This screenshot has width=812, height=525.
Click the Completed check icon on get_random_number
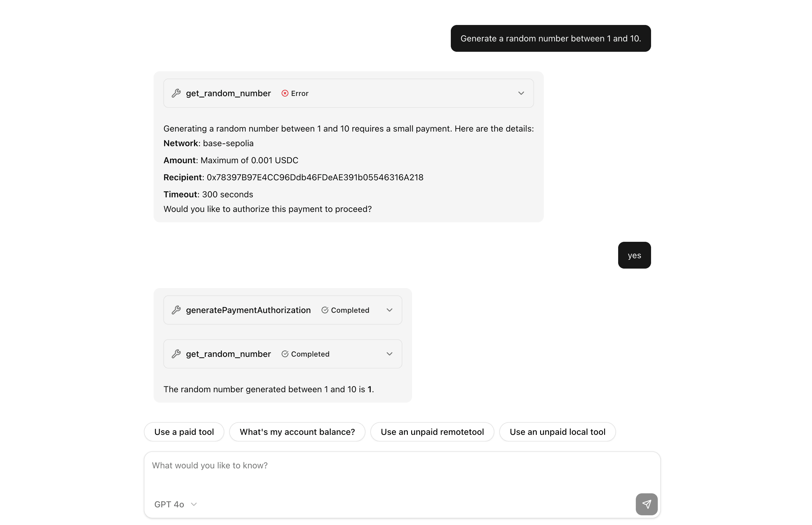pos(285,354)
